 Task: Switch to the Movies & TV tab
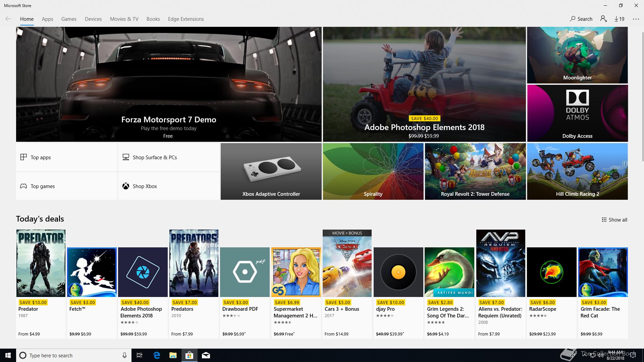[x=124, y=19]
